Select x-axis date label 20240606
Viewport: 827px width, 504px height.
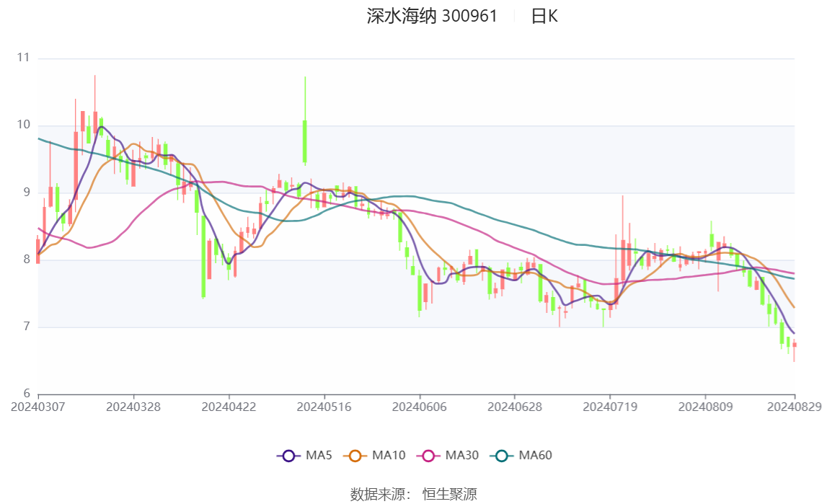point(420,407)
